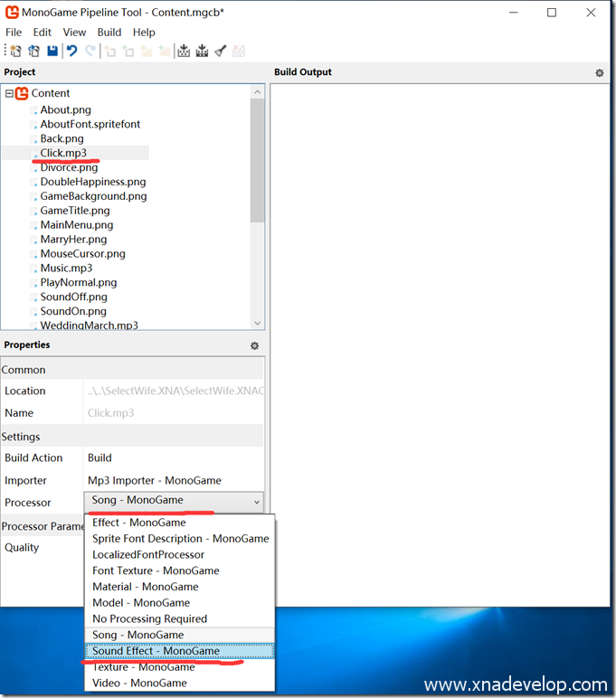
Task: Open the Build Output gear options
Action: 599,73
